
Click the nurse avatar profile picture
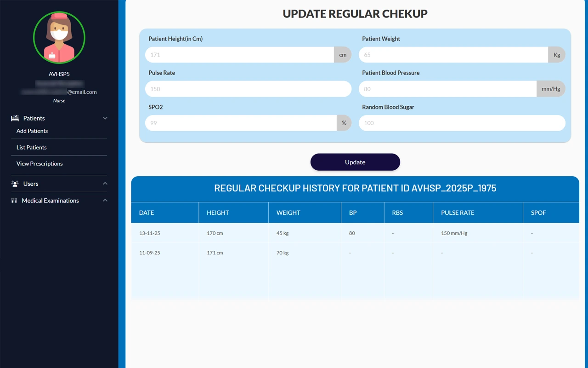[x=59, y=38]
